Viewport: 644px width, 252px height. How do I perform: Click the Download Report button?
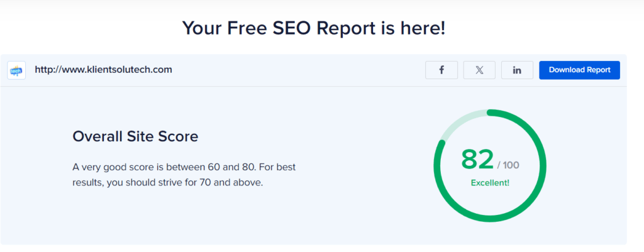579,70
